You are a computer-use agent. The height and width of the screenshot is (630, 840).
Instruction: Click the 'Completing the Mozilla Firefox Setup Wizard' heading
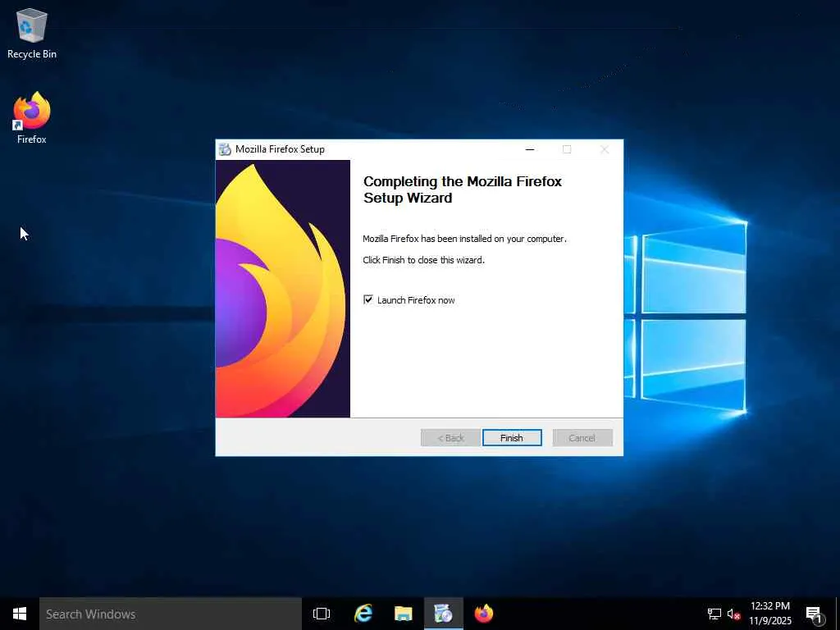pyautogui.click(x=463, y=189)
